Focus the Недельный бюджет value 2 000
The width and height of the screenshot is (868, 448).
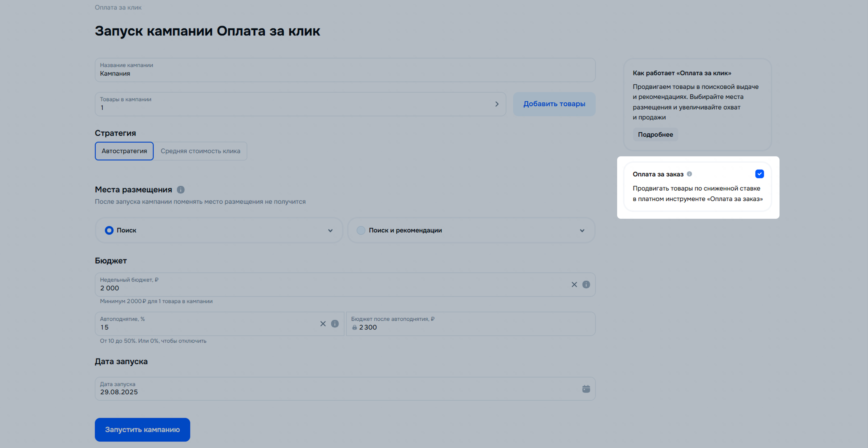[109, 288]
